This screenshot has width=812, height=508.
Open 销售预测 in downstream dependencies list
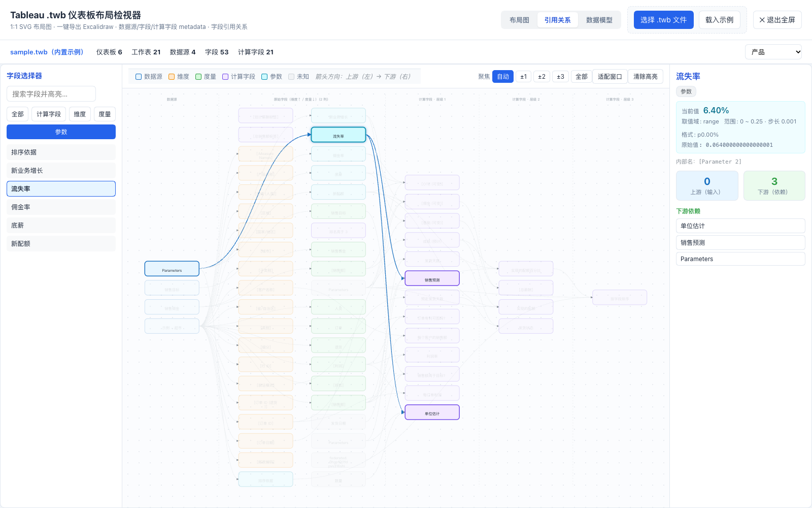pos(740,243)
